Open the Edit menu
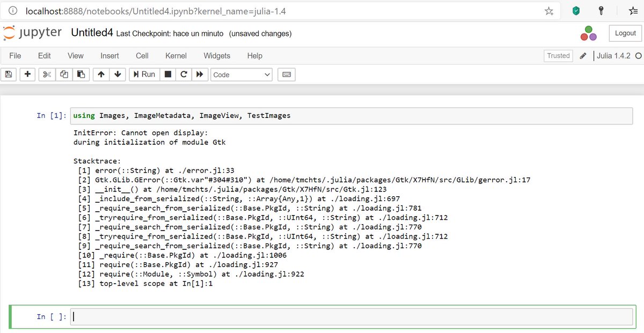 45,56
